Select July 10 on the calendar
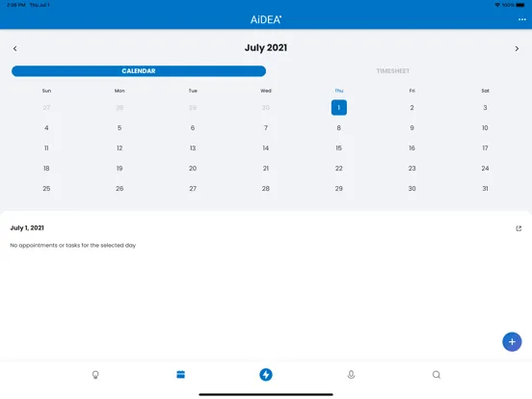Screen dimensions: 532x399 pyautogui.click(x=485, y=128)
